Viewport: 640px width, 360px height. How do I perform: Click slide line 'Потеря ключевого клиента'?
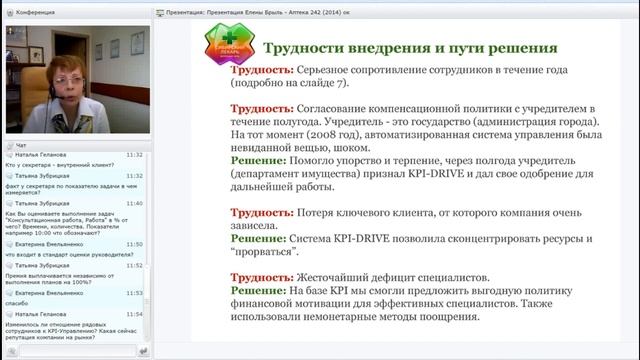pyautogui.click(x=439, y=213)
